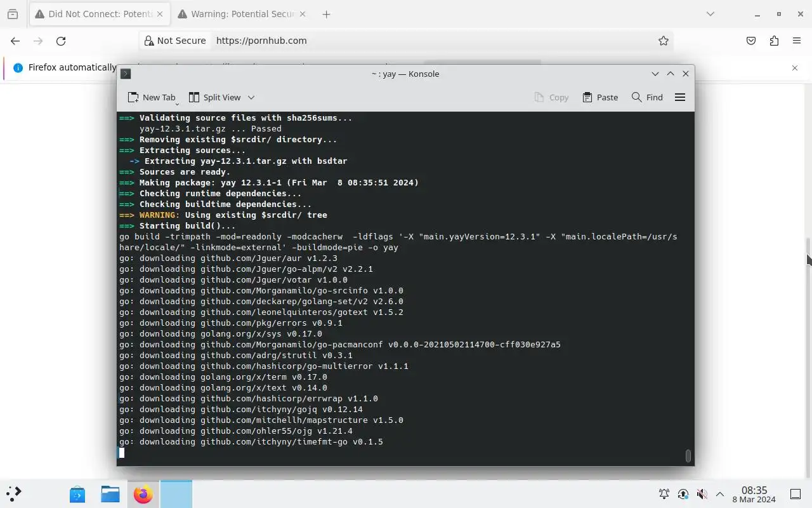Screen dimensions: 812x508
Task: Open network status tray icon
Action: coord(683,494)
